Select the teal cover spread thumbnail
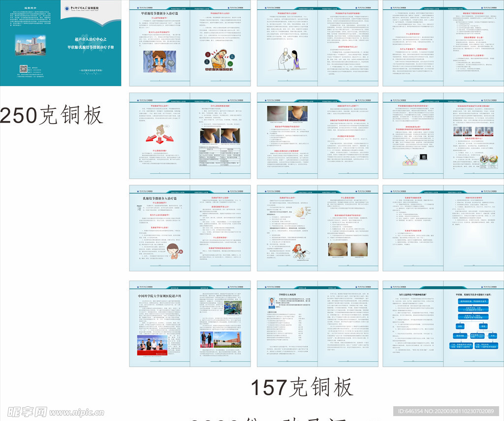 pyautogui.click(x=61, y=43)
